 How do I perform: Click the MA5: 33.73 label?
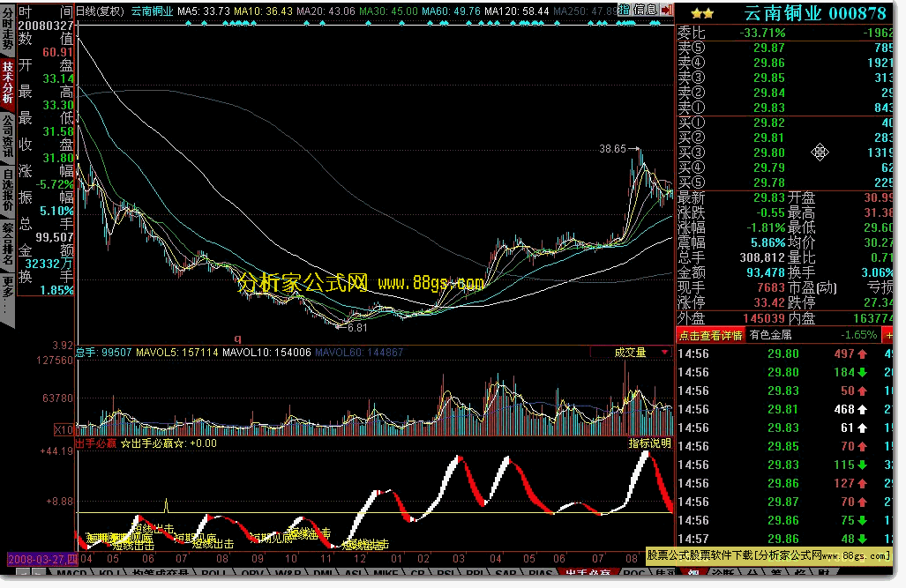tap(204, 11)
